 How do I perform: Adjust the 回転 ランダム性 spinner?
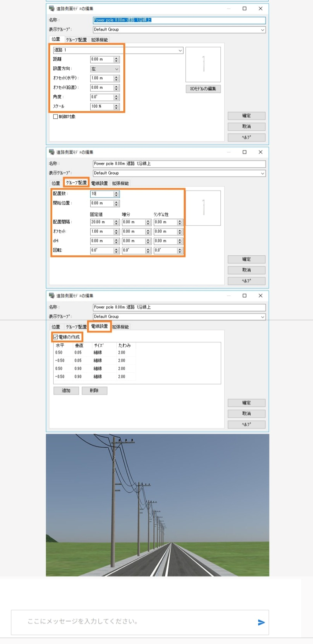[x=180, y=251]
